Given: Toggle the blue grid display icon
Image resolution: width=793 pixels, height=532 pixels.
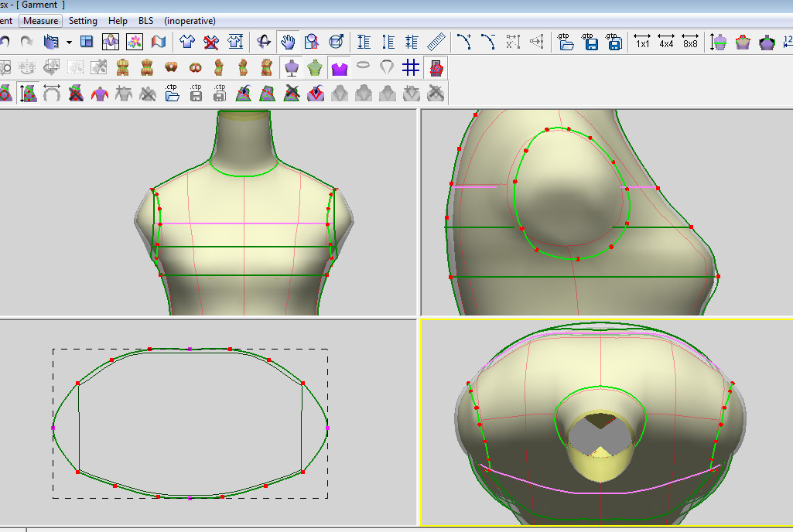Looking at the screenshot, I should click(411, 68).
